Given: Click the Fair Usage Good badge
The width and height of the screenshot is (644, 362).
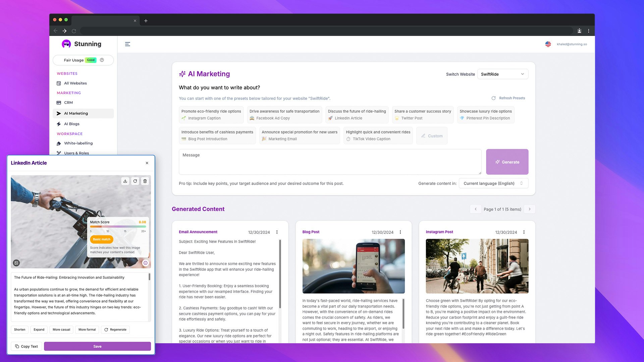Looking at the screenshot, I should (91, 60).
